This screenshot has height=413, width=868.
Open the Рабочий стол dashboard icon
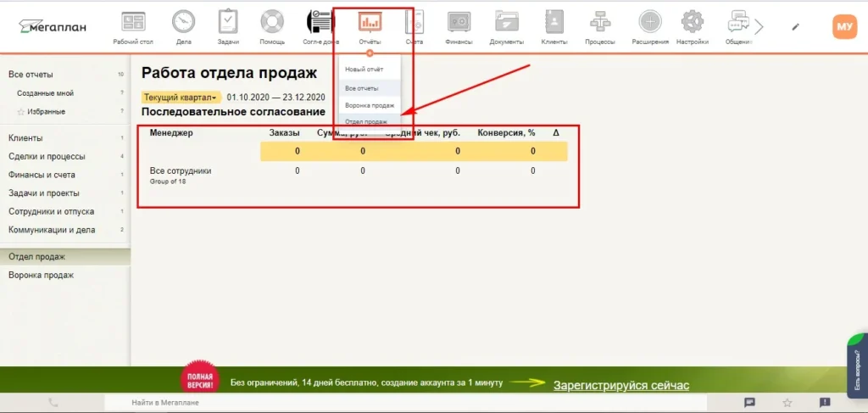coord(133,22)
